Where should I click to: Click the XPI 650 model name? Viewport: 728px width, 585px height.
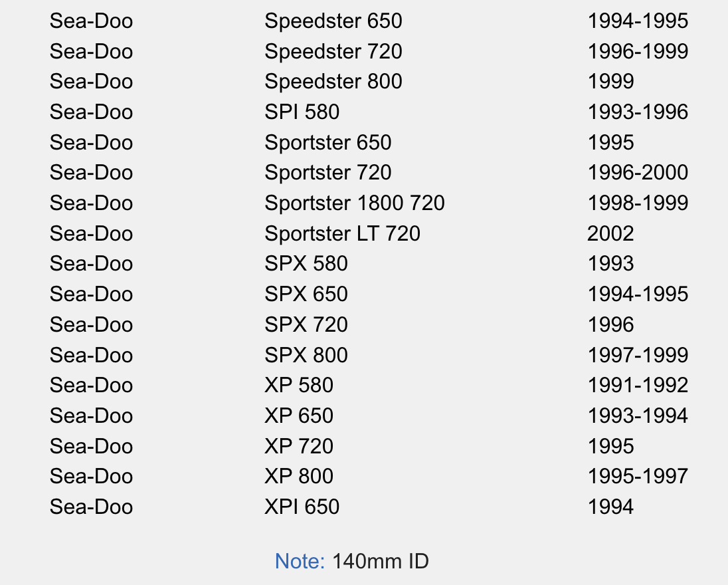tap(302, 507)
